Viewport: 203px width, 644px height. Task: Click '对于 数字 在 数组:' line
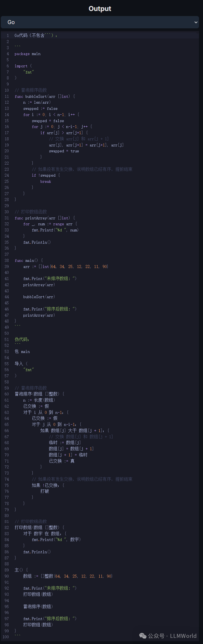(45, 534)
